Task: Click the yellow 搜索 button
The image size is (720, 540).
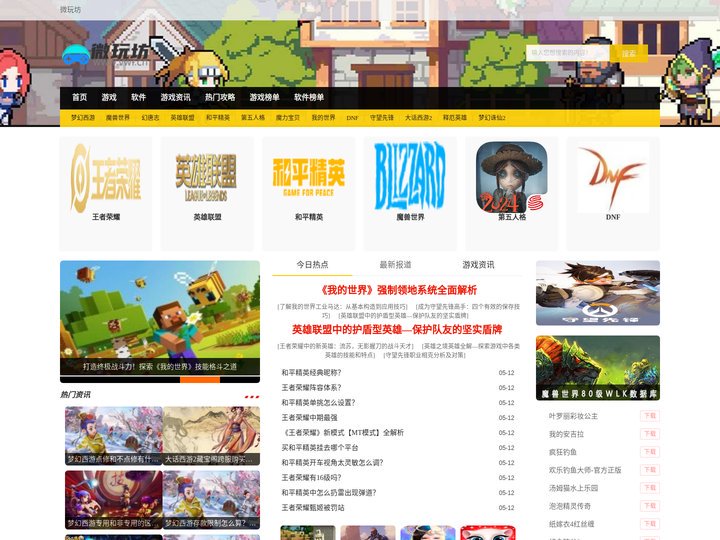Action: click(629, 53)
